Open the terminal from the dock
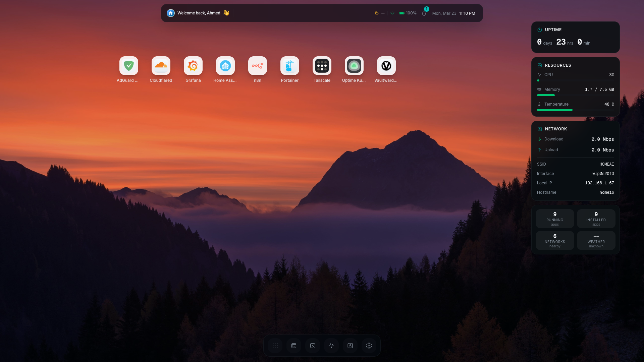The height and width of the screenshot is (362, 644). pos(294,346)
